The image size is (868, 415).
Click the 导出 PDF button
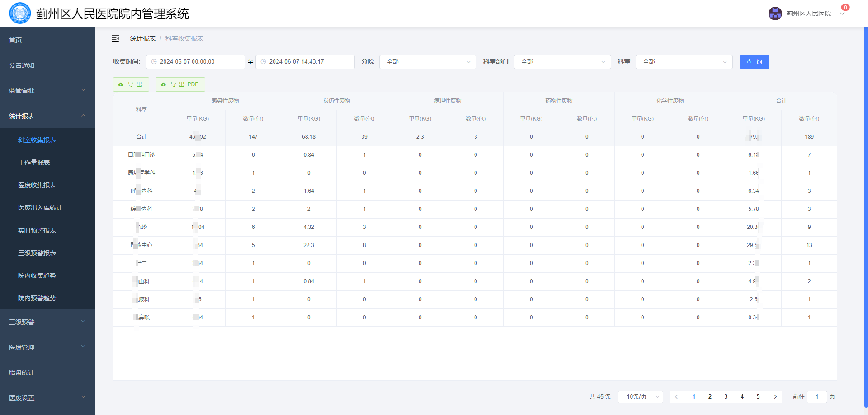pos(180,84)
